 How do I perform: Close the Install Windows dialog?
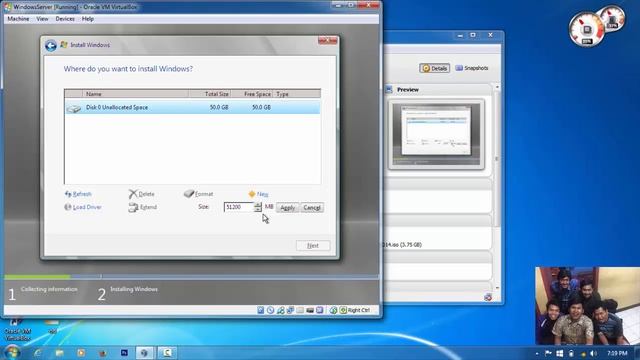[x=328, y=40]
